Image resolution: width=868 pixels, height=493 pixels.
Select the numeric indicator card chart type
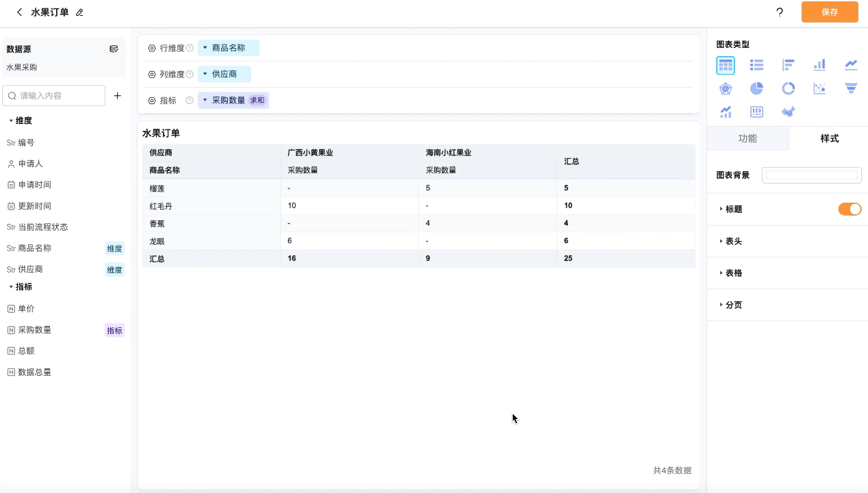pos(756,112)
